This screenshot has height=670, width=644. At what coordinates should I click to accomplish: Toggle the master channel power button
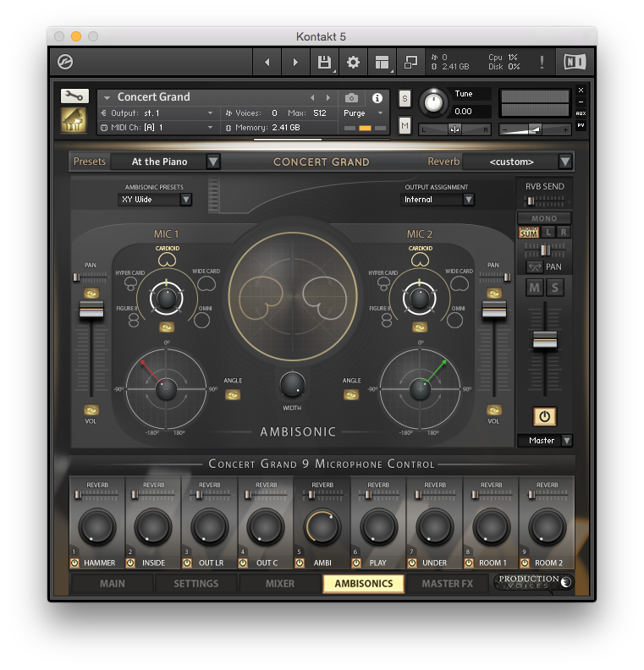(x=544, y=416)
